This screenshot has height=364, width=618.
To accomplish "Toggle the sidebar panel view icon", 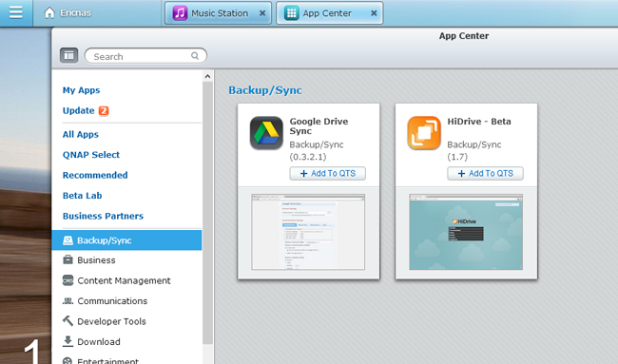I will (x=69, y=55).
